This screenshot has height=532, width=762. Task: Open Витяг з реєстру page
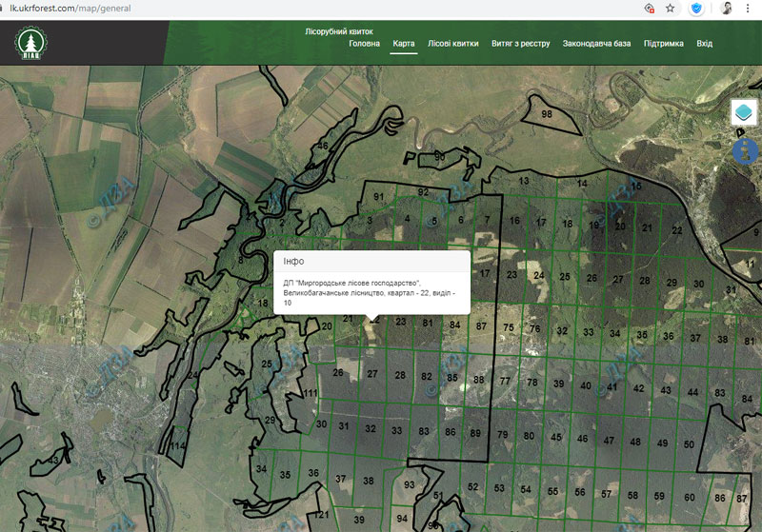[x=521, y=44]
